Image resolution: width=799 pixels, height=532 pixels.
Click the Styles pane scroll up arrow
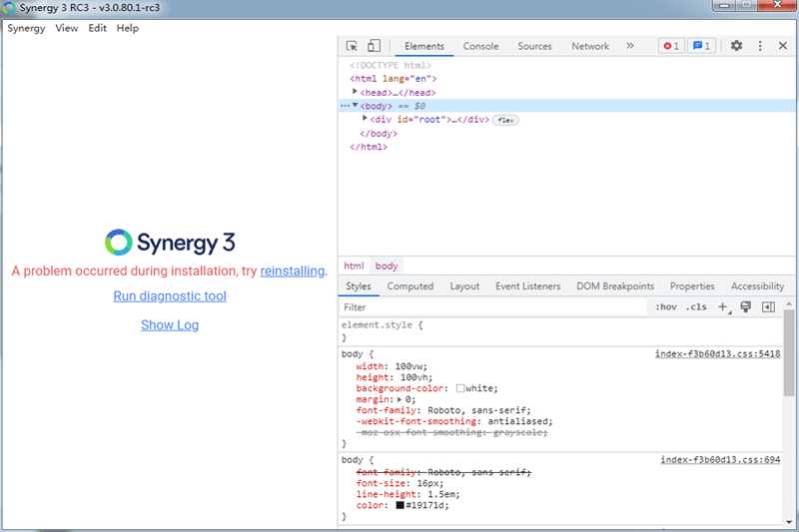[x=789, y=303]
